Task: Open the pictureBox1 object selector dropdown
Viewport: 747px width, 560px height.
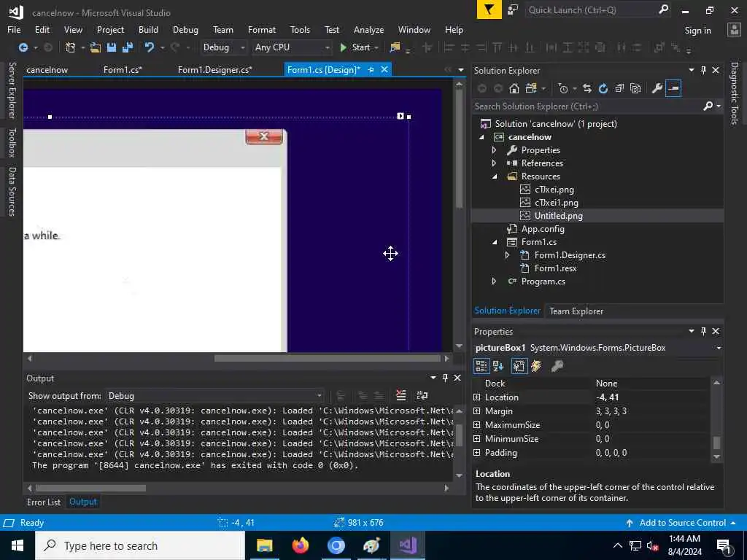Action: pyautogui.click(x=719, y=348)
